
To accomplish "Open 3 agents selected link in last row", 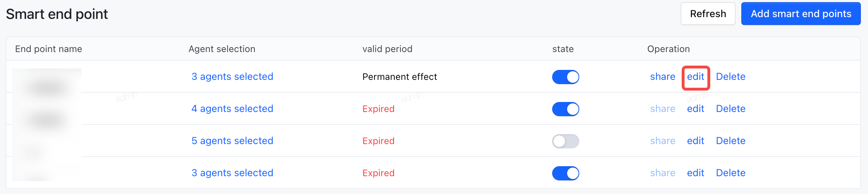I will [232, 173].
